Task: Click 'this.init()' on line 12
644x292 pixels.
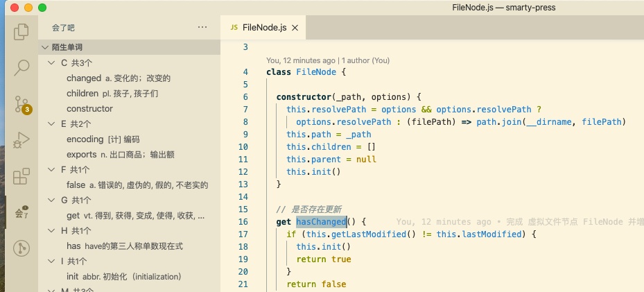Action: coord(313,172)
